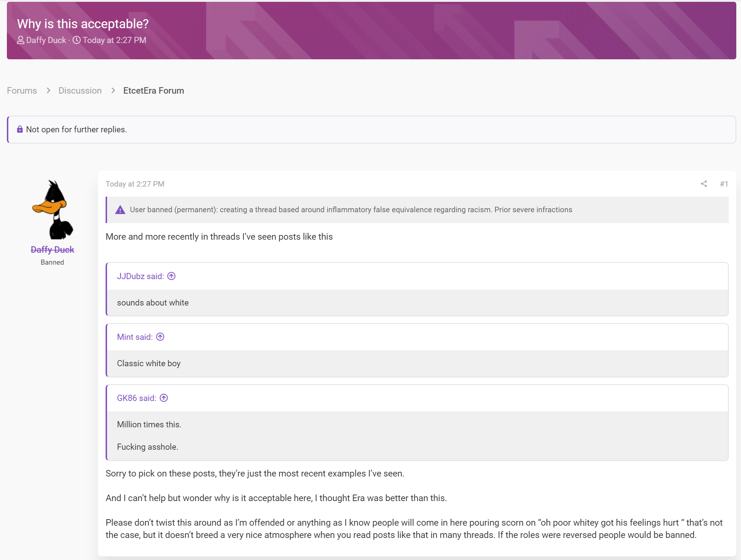The image size is (741, 560).
Task: Click the thread title 'Why is this acceptable?'
Action: click(x=83, y=24)
